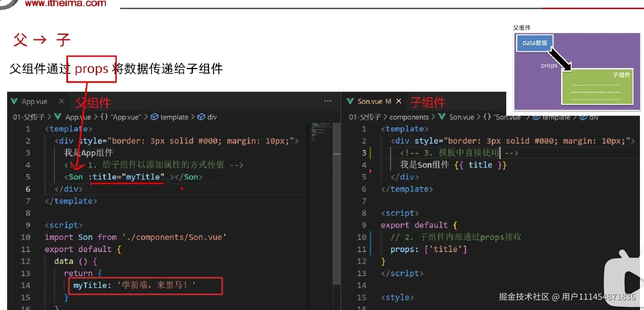This screenshot has width=644, height=310.
Task: Click the braces icon in Son.vue breadcrumb
Action: 487,117
